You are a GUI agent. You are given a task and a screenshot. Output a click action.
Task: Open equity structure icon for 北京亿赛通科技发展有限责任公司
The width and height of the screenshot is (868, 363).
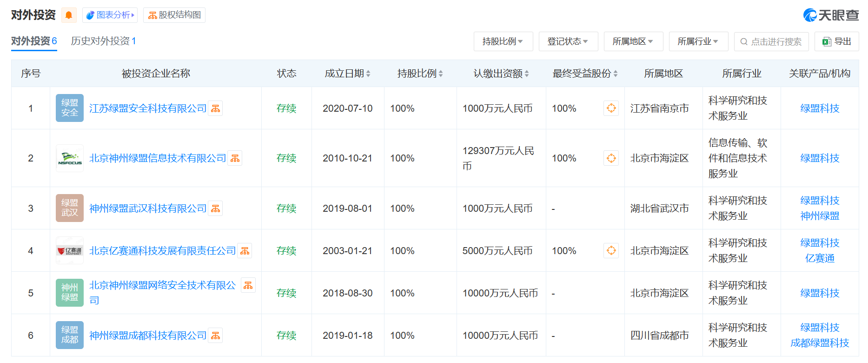[x=245, y=251]
